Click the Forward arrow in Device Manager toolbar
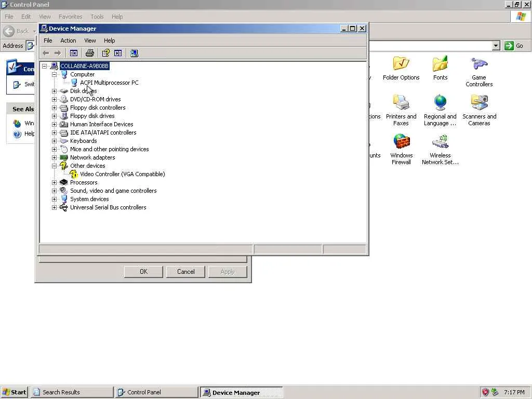This screenshot has height=399, width=532. pyautogui.click(x=58, y=53)
